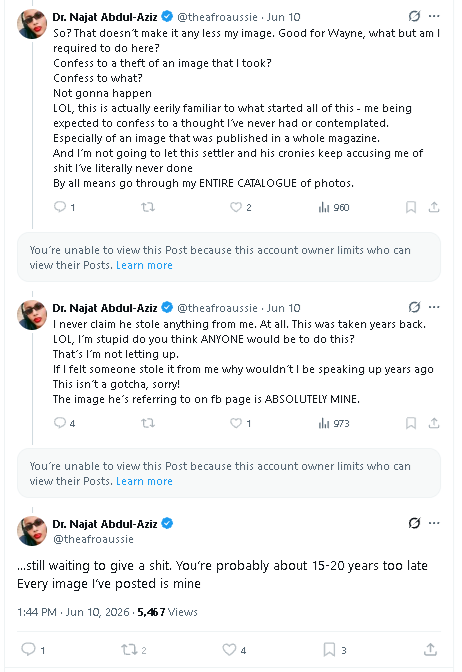
Task: Open the 1:44 PM Jun 10, 2026 timestamp
Action: pos(73,612)
